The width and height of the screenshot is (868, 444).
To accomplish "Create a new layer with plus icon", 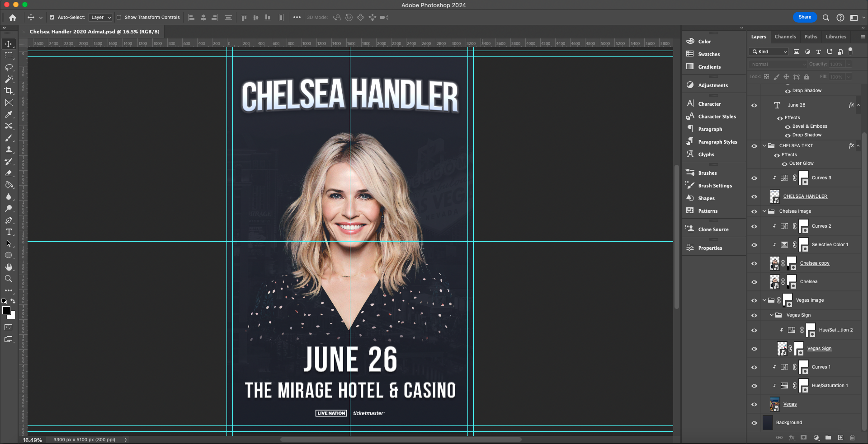I will point(840,437).
